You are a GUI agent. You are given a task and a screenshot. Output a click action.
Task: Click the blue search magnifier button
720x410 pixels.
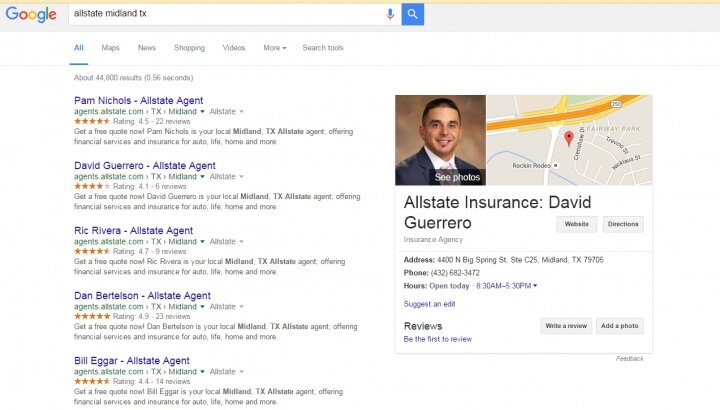(412, 14)
